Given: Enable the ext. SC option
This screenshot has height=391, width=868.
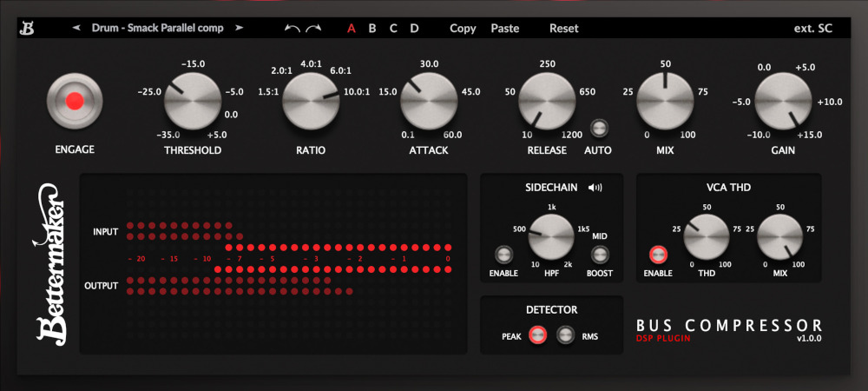Looking at the screenshot, I should click(x=813, y=29).
